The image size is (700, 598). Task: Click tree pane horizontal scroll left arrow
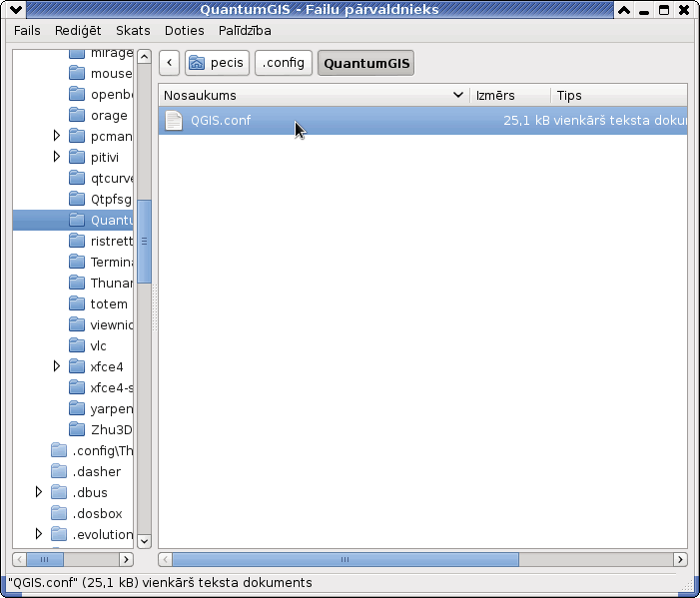coord(19,559)
